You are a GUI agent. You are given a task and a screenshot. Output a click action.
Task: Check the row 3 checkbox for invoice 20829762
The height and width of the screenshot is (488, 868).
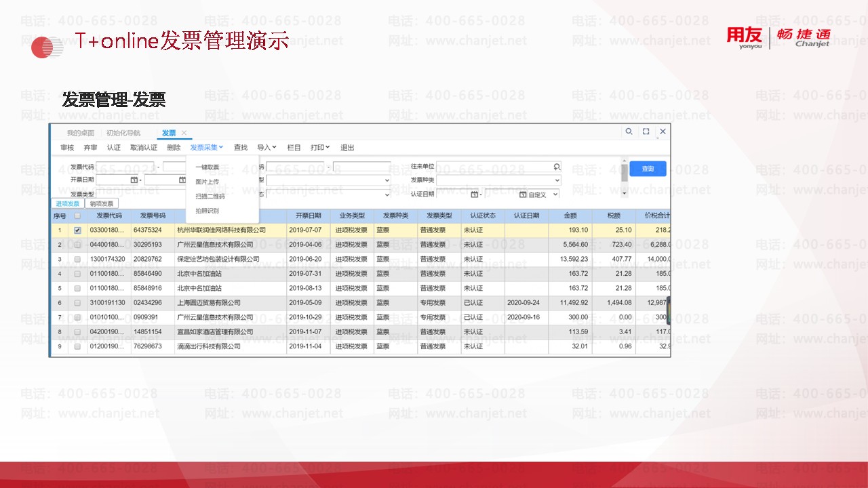tap(77, 260)
